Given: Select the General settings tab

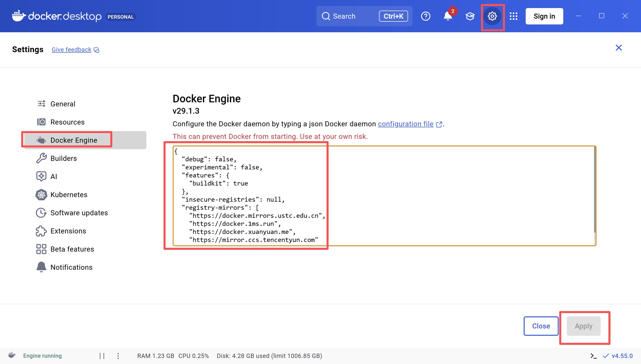Looking at the screenshot, I should click(x=63, y=104).
